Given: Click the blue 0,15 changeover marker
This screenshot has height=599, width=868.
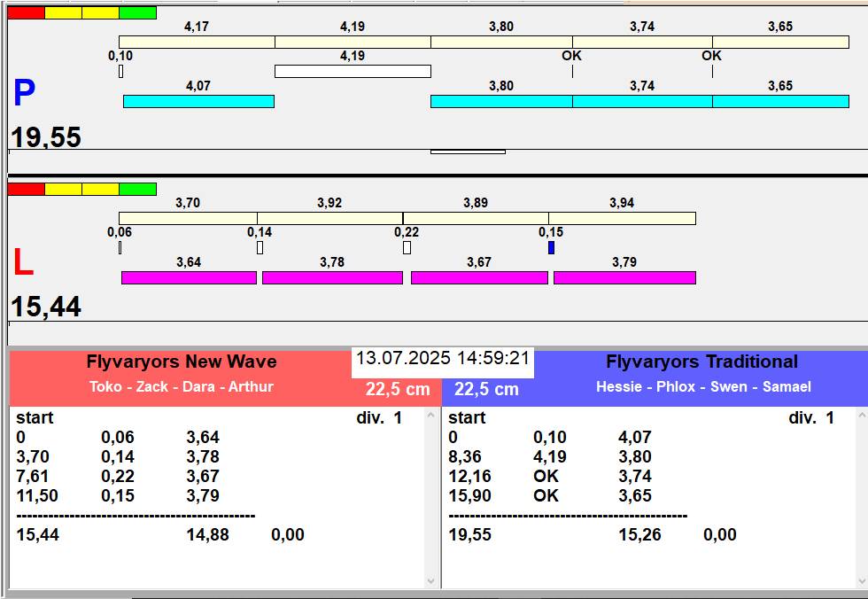Looking at the screenshot, I should 551,248.
